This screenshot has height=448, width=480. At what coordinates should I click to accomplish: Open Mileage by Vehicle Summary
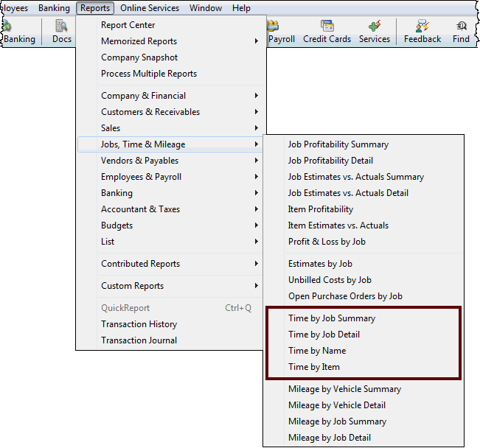(x=364, y=389)
